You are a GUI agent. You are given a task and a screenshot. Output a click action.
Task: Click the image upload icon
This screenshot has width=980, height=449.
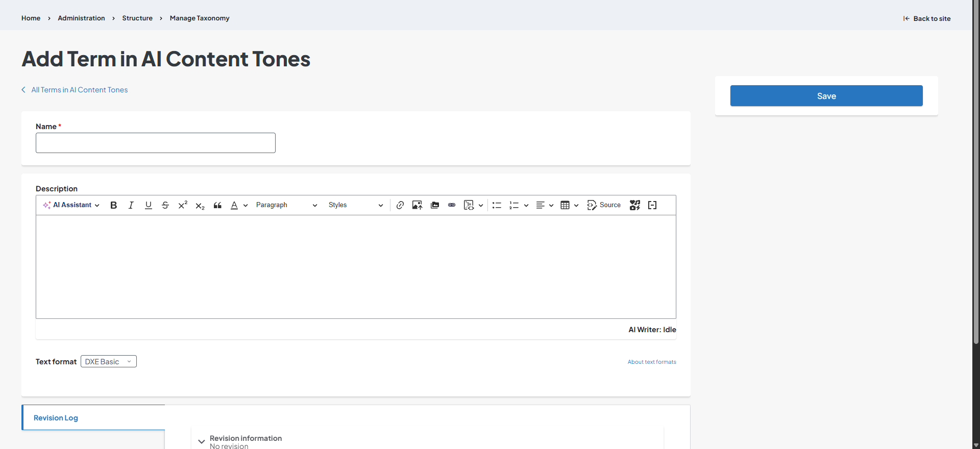point(418,205)
